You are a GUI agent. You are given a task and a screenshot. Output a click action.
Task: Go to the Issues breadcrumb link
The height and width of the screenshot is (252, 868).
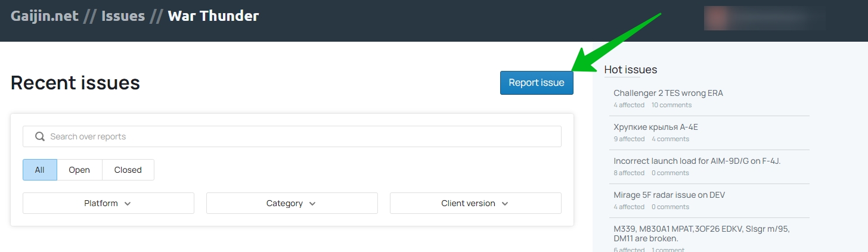(123, 16)
